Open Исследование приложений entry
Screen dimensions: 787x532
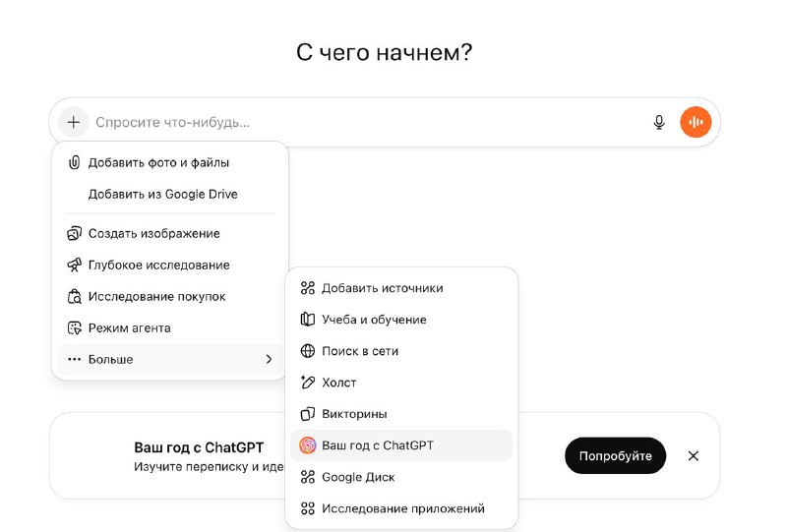401,508
